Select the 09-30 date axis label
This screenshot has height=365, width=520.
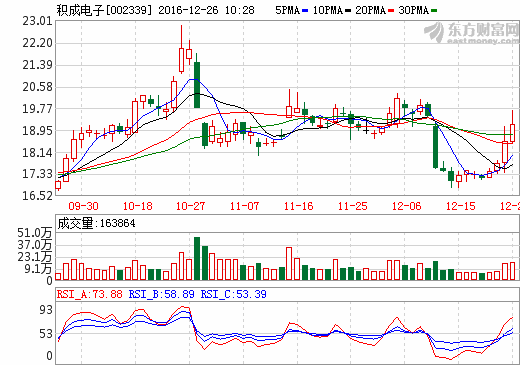click(x=83, y=206)
